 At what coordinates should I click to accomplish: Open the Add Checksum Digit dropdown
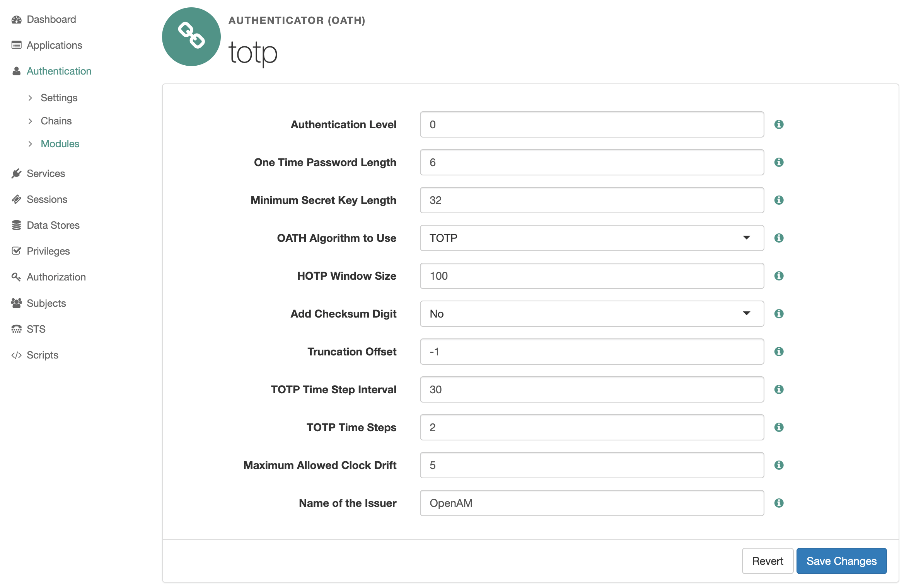(x=592, y=314)
